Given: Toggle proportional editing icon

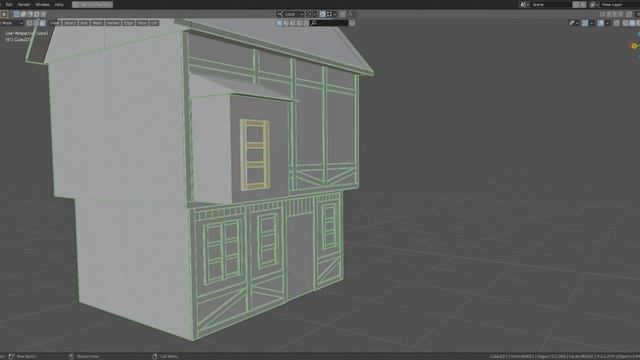Looking at the screenshot, I should (x=342, y=14).
